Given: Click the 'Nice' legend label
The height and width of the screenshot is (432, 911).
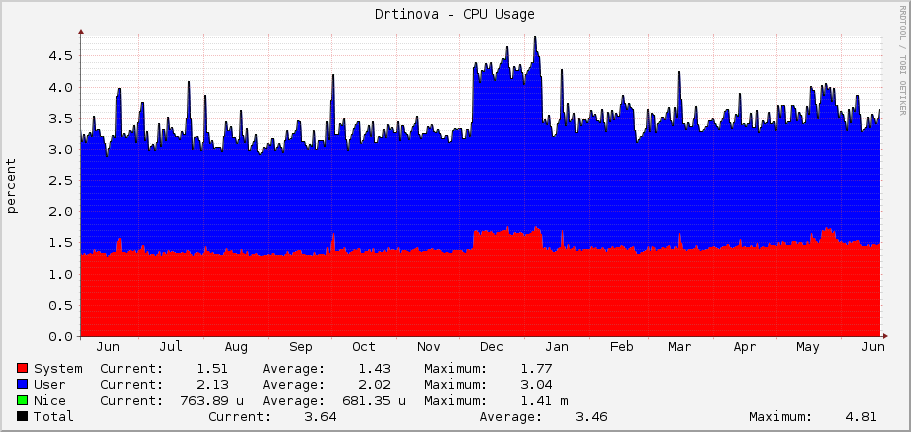Looking at the screenshot, I should (x=50, y=401).
